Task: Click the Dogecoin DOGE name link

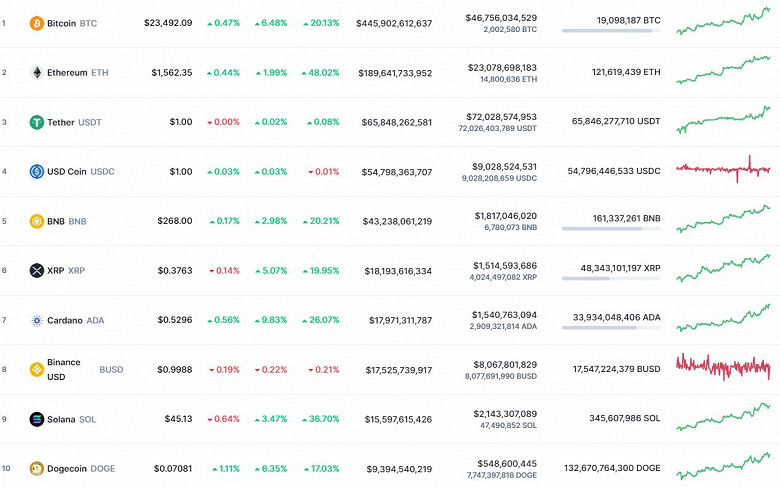Action: [x=79, y=468]
